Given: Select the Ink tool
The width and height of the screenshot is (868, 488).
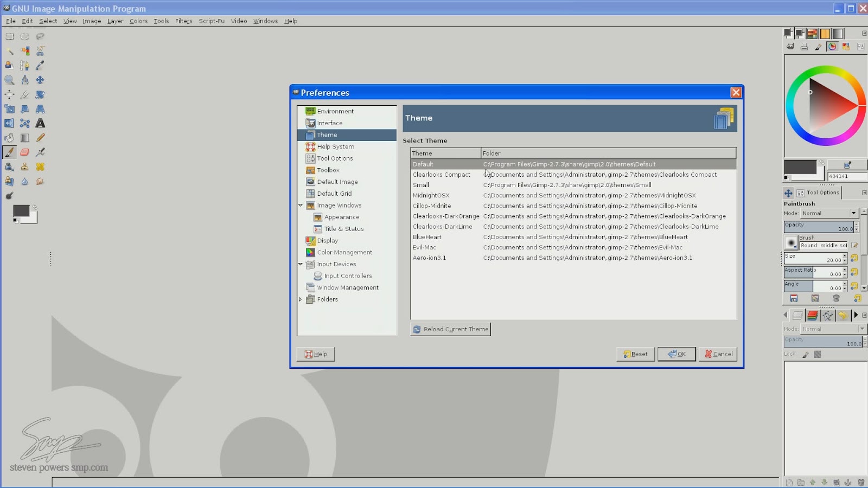Looking at the screenshot, I should 10,167.
